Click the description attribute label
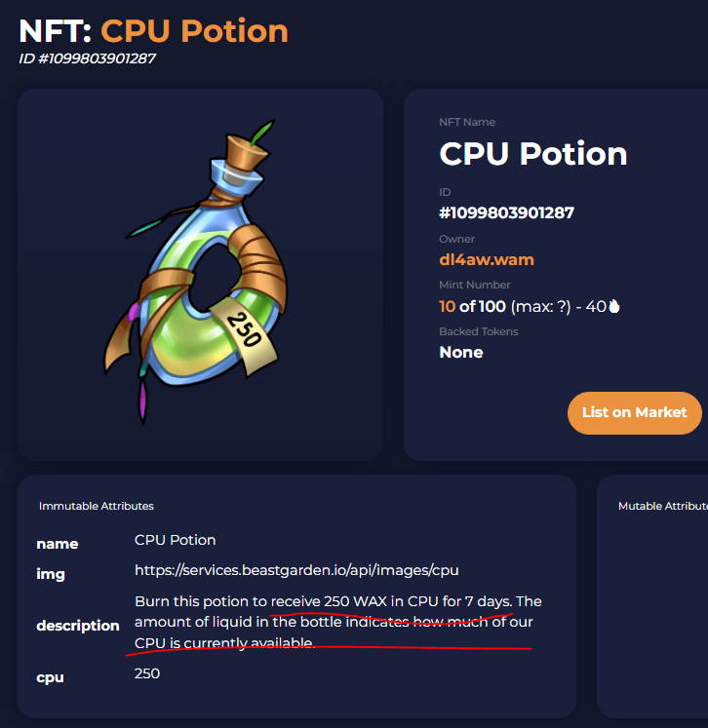This screenshot has width=708, height=728. [78, 626]
